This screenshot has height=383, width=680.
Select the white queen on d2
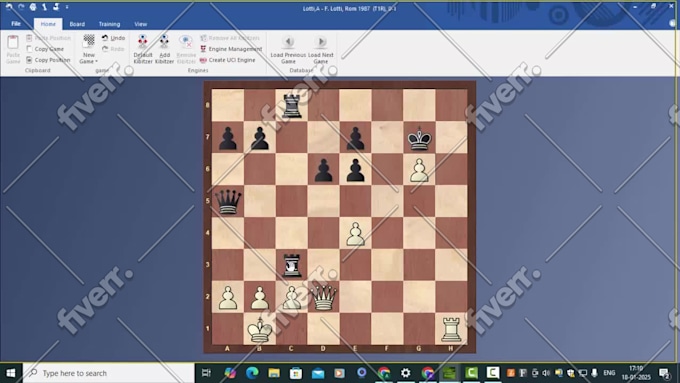click(x=324, y=297)
